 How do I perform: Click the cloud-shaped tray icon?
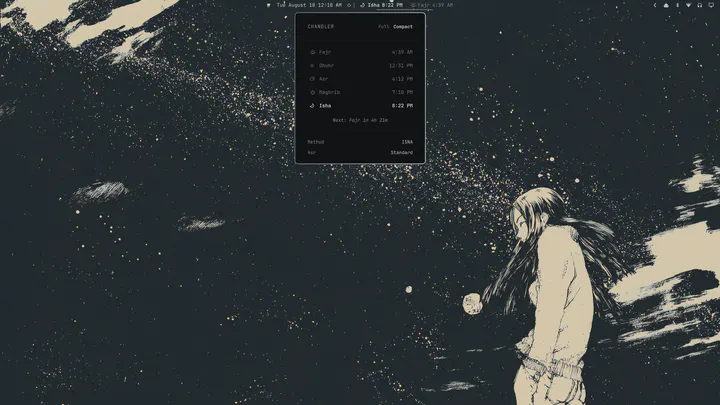[x=666, y=5]
